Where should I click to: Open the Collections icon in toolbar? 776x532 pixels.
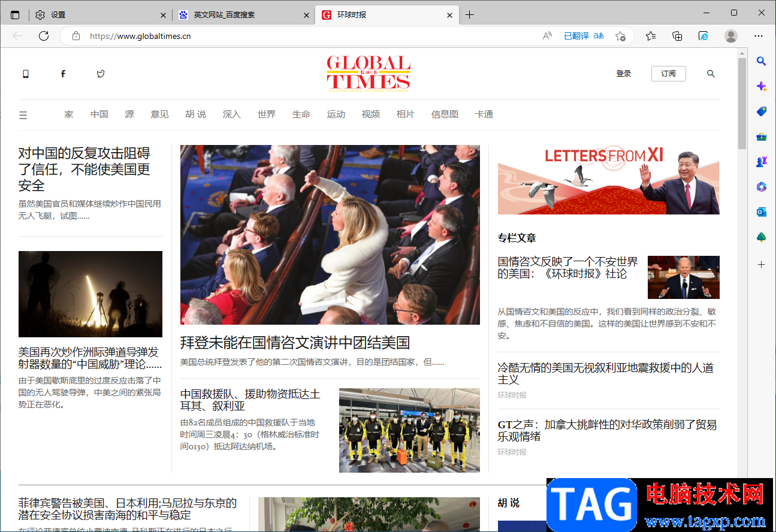pyautogui.click(x=677, y=36)
